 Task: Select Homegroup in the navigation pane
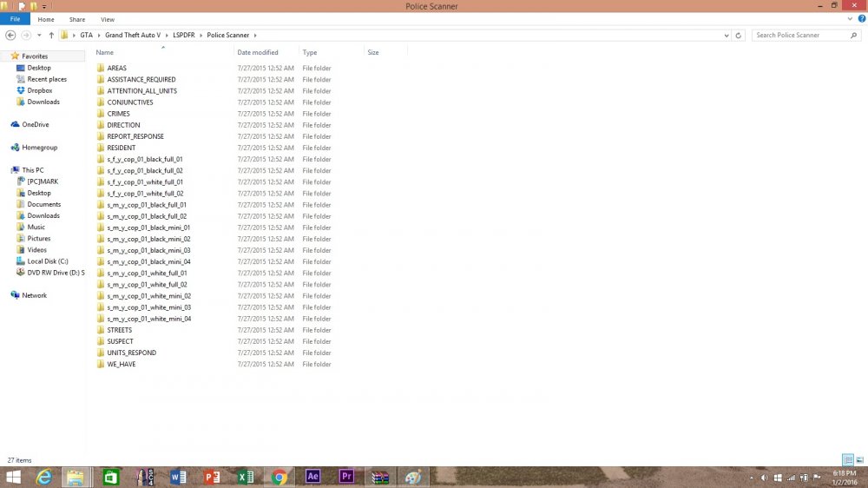click(39, 148)
